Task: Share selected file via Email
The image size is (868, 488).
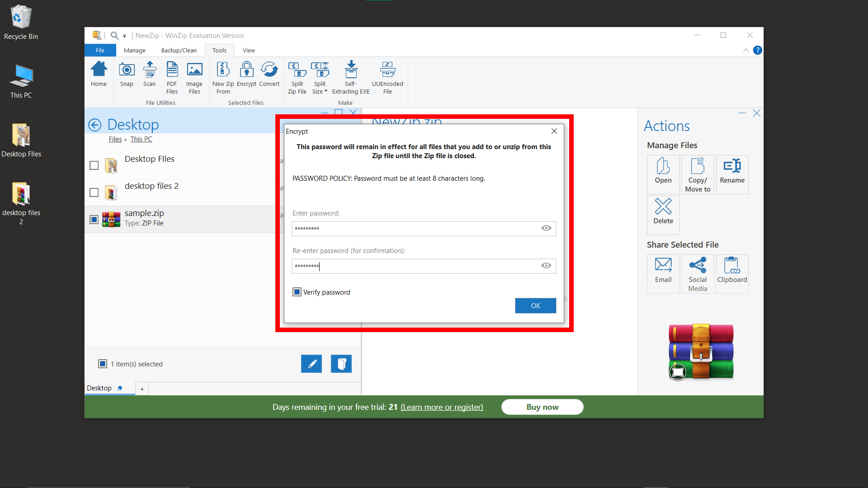Action: point(663,273)
